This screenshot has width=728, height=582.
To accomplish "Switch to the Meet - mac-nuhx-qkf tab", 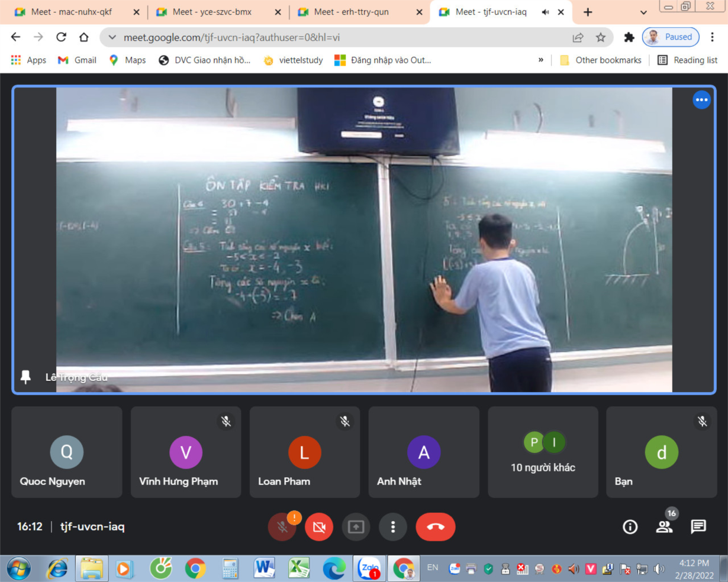I will point(71,12).
